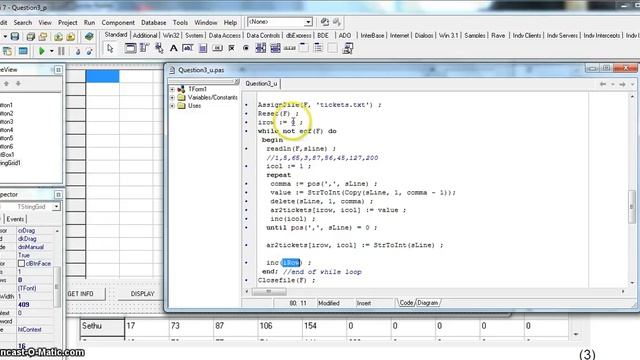The image size is (640, 360).
Task: Click the Open Project folder icon
Action: [42, 36]
